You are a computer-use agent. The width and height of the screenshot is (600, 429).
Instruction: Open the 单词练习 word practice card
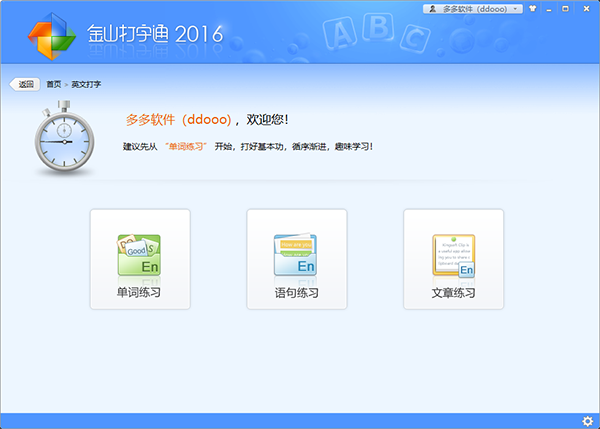tap(140, 259)
